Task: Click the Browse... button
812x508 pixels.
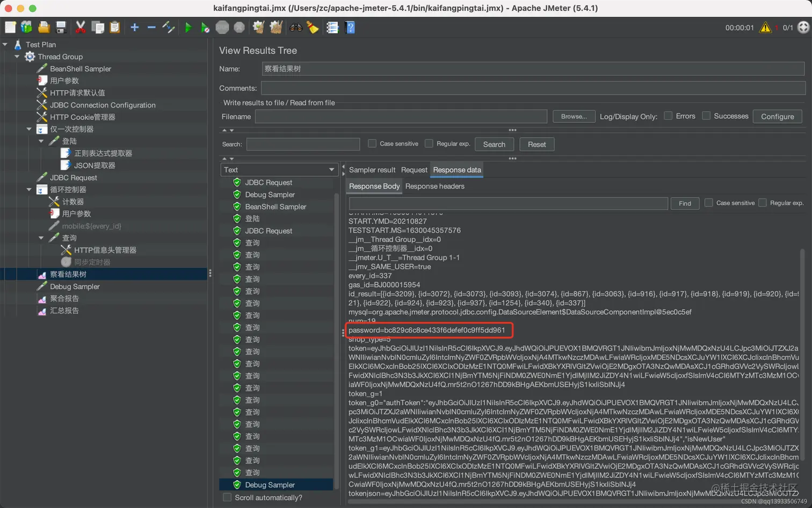Action: 574,116
